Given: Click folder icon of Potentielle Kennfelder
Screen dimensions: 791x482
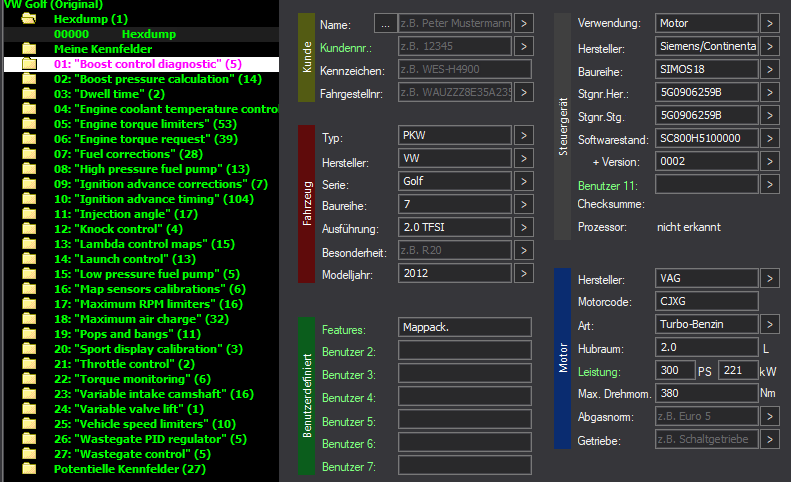Looking at the screenshot, I should point(29,469).
